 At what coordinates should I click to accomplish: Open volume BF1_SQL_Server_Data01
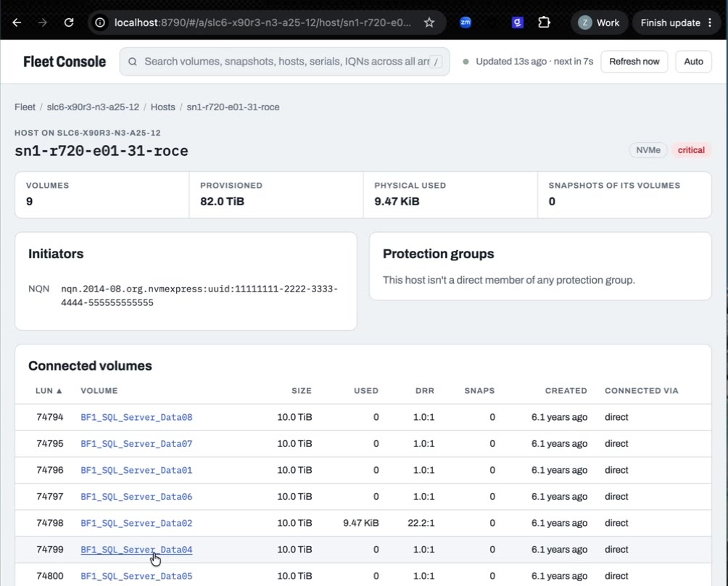point(136,470)
